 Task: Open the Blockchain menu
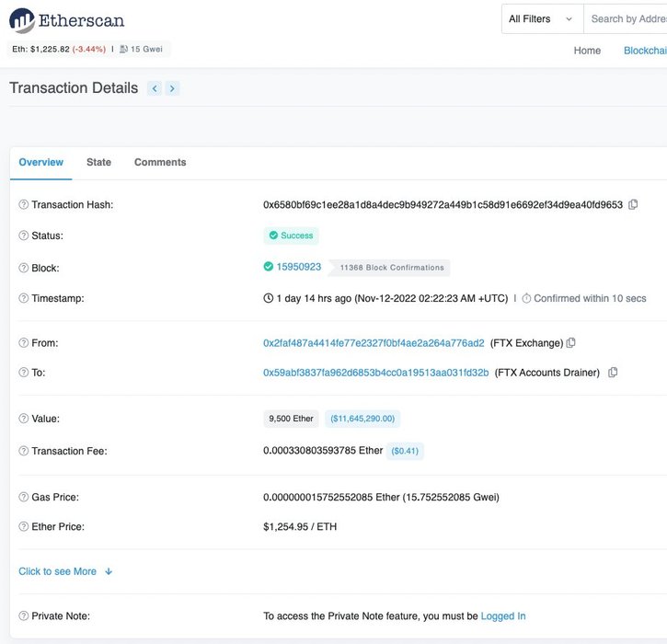tap(645, 51)
